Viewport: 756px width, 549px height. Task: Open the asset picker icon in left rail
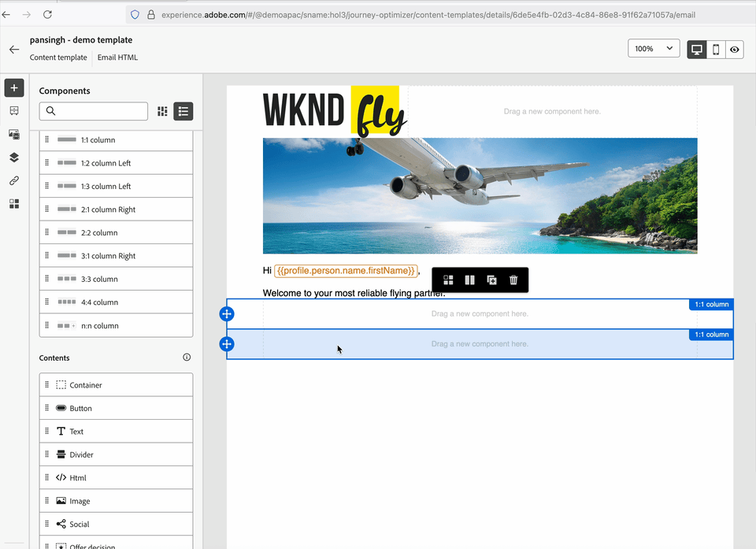point(14,134)
